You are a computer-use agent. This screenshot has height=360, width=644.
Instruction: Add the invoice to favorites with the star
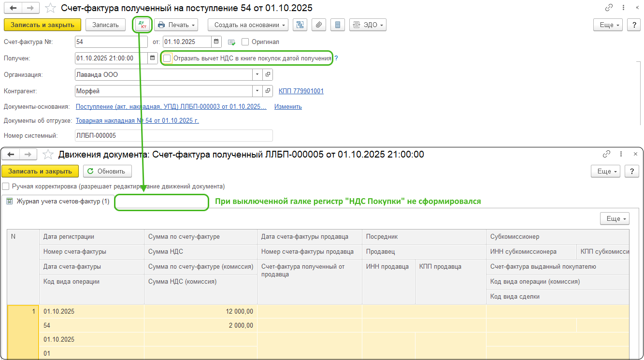50,8
